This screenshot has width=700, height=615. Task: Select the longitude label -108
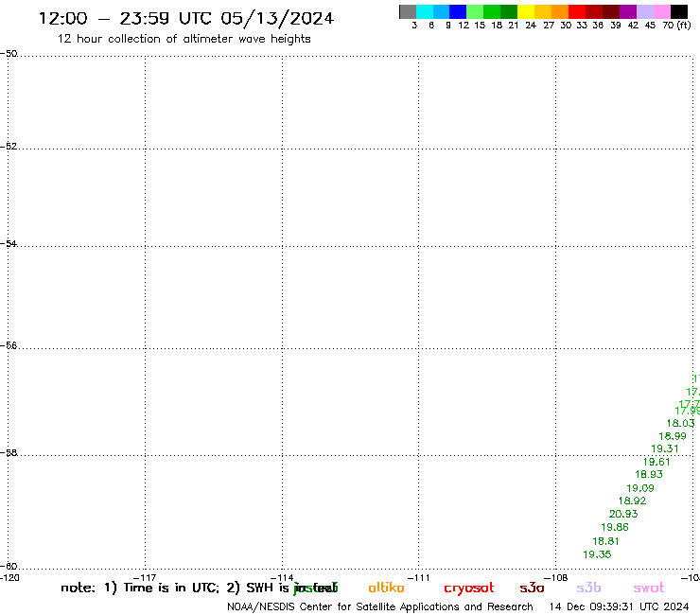coord(555,578)
